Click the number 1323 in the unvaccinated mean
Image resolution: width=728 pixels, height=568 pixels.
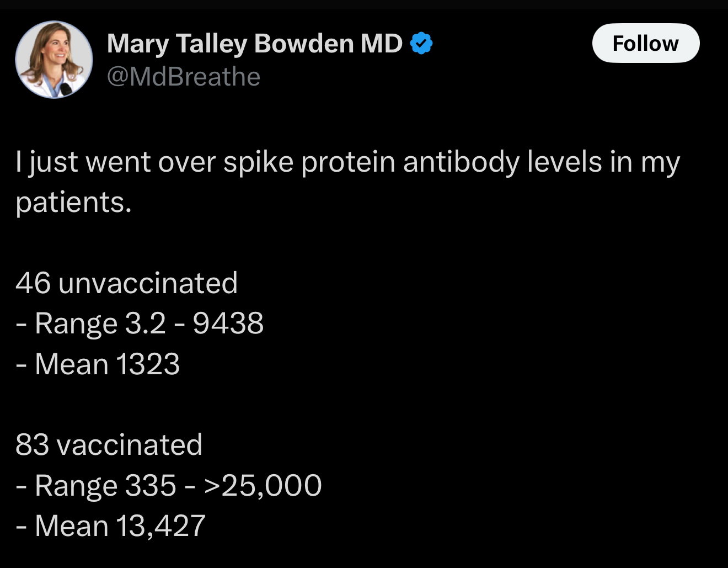(x=148, y=364)
